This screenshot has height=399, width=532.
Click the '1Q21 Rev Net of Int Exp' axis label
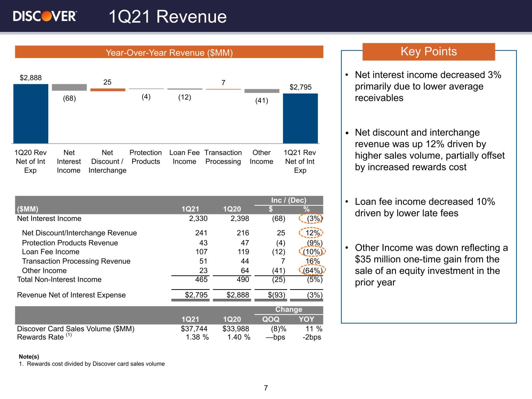[x=300, y=161]
